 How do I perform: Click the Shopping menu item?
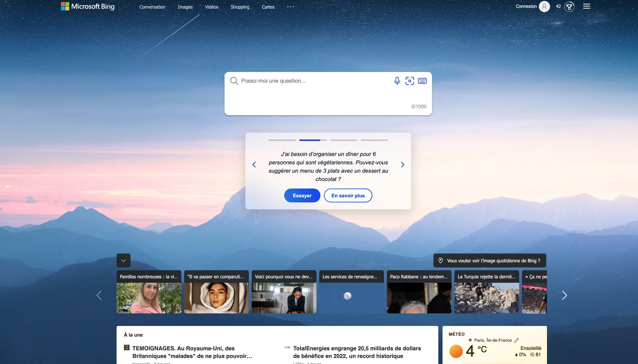pyautogui.click(x=240, y=6)
